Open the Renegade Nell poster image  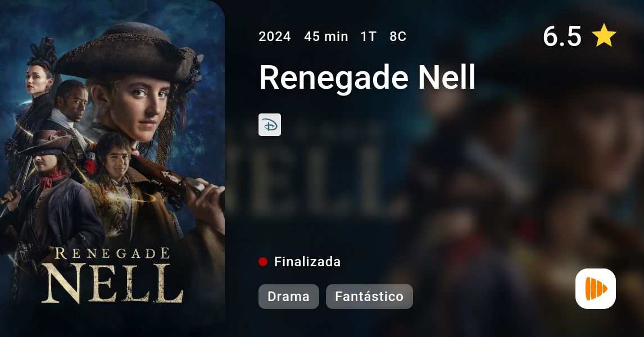112,168
